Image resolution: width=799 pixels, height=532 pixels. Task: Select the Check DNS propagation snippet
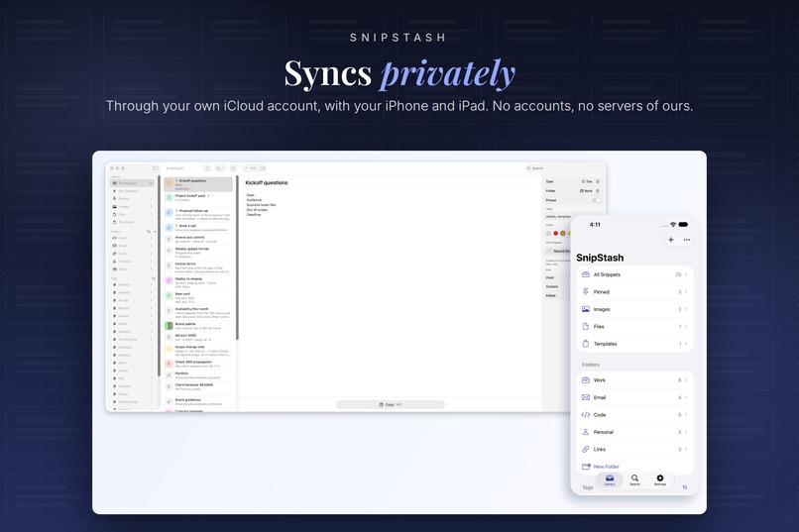point(198,364)
